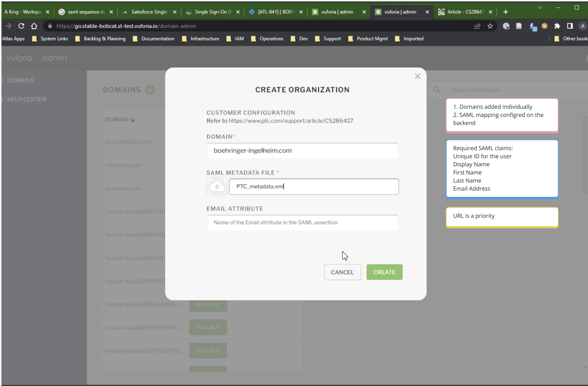The height and width of the screenshot is (386, 588).
Task: Close the Create Organization dialog with X
Action: pos(418,76)
